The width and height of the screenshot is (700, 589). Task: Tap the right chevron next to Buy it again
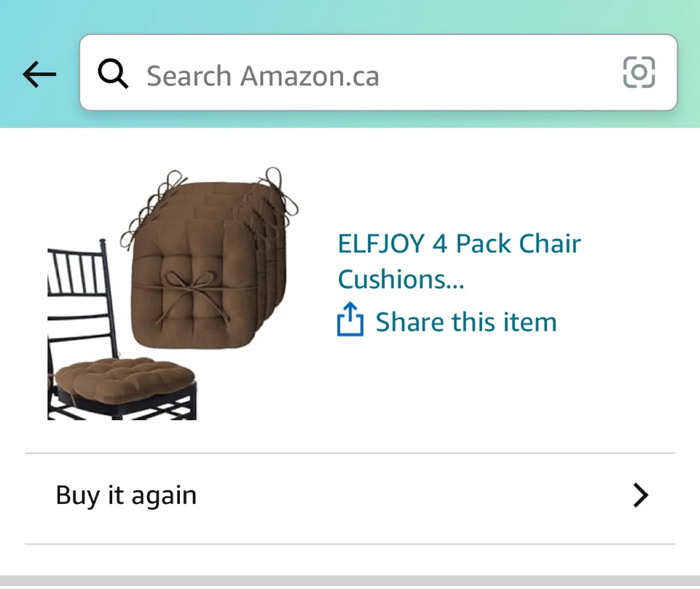tap(641, 496)
